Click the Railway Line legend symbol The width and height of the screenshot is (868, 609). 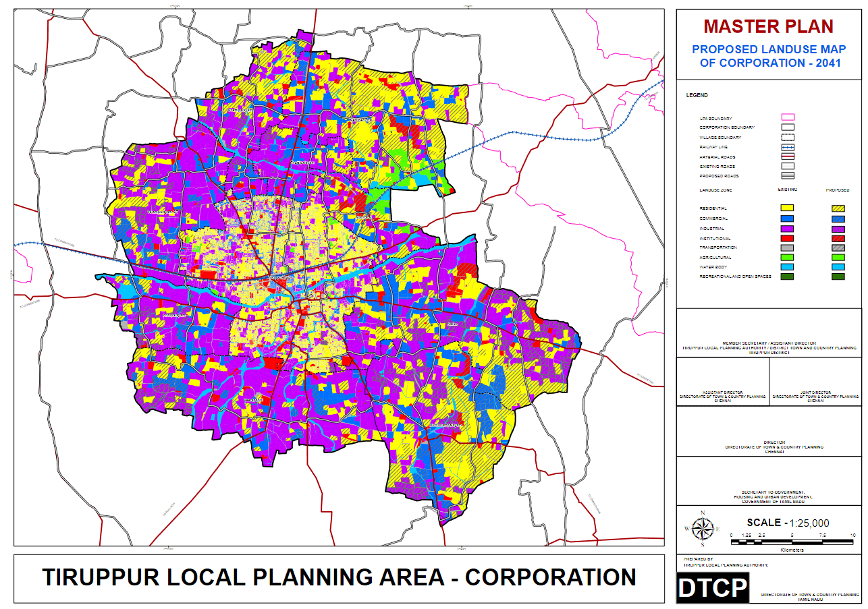click(787, 146)
